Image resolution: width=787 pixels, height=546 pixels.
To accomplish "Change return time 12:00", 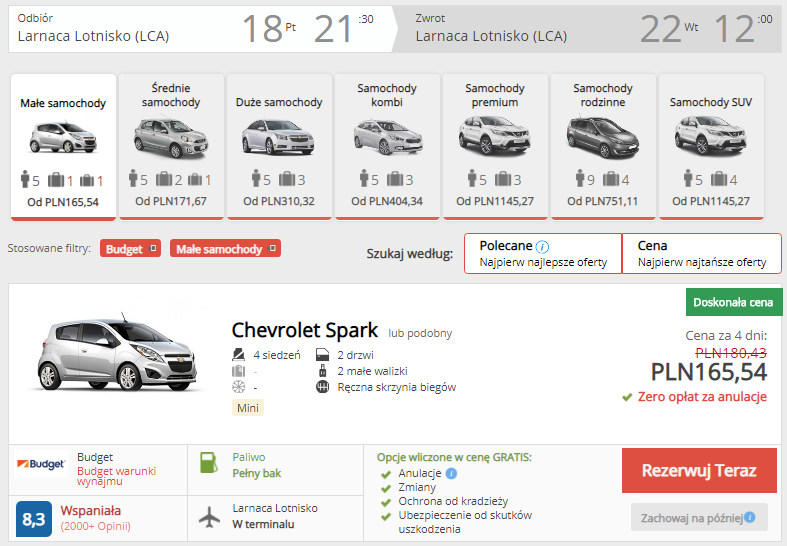I will (x=743, y=29).
